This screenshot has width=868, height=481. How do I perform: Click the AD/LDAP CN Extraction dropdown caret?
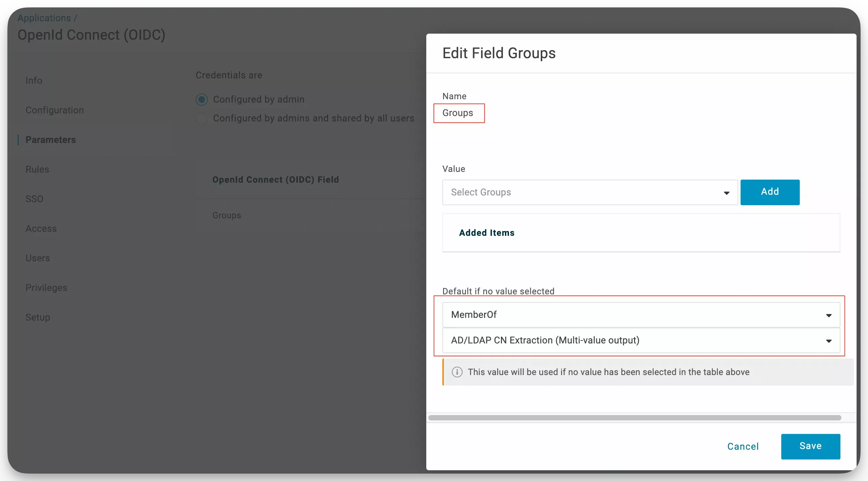[829, 341]
